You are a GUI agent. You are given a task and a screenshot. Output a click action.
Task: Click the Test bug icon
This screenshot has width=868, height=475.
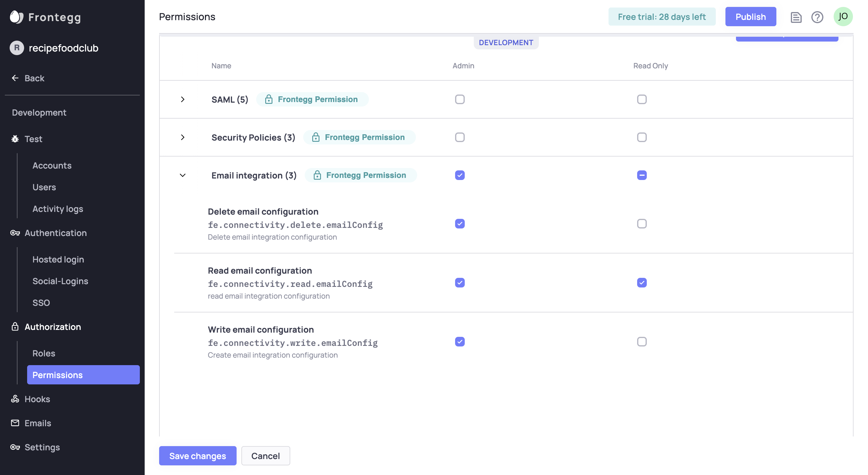pos(15,139)
